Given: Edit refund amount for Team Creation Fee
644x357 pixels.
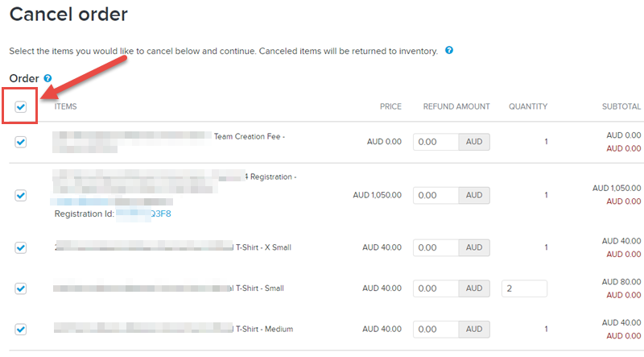Looking at the screenshot, I should [x=436, y=142].
